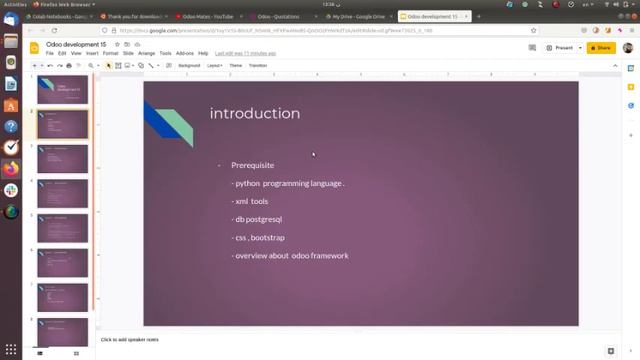Click the Transition button
Screen dimensions: 640x360
(x=258, y=65)
